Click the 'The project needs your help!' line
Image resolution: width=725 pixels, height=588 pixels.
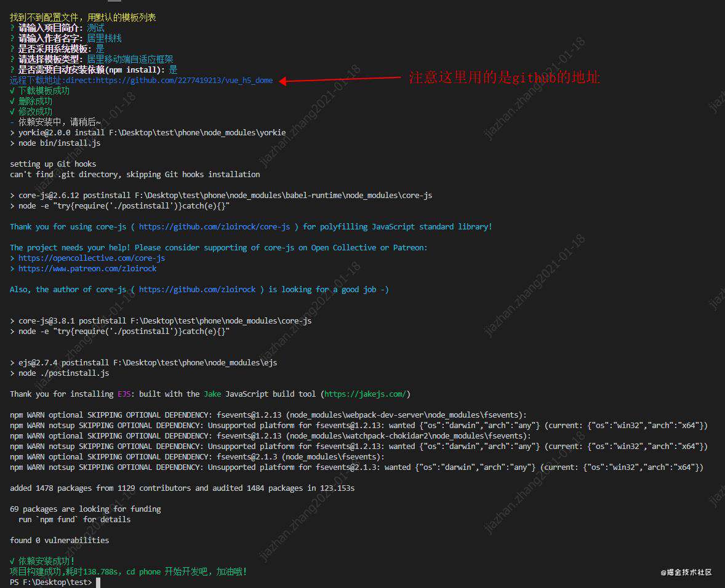point(218,248)
